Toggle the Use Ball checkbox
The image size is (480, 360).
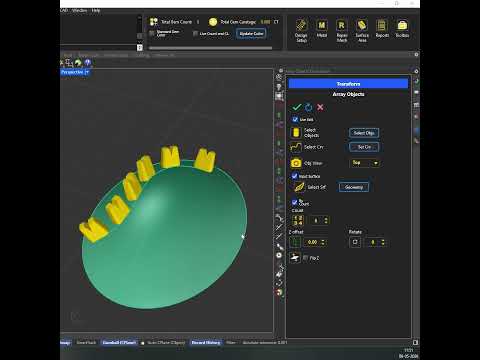[295, 119]
